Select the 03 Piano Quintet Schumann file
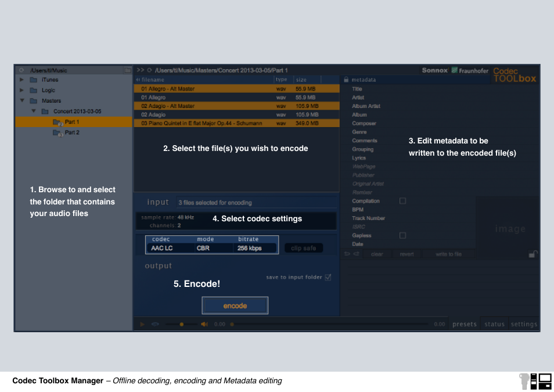The height and width of the screenshot is (392, 554). [237, 123]
